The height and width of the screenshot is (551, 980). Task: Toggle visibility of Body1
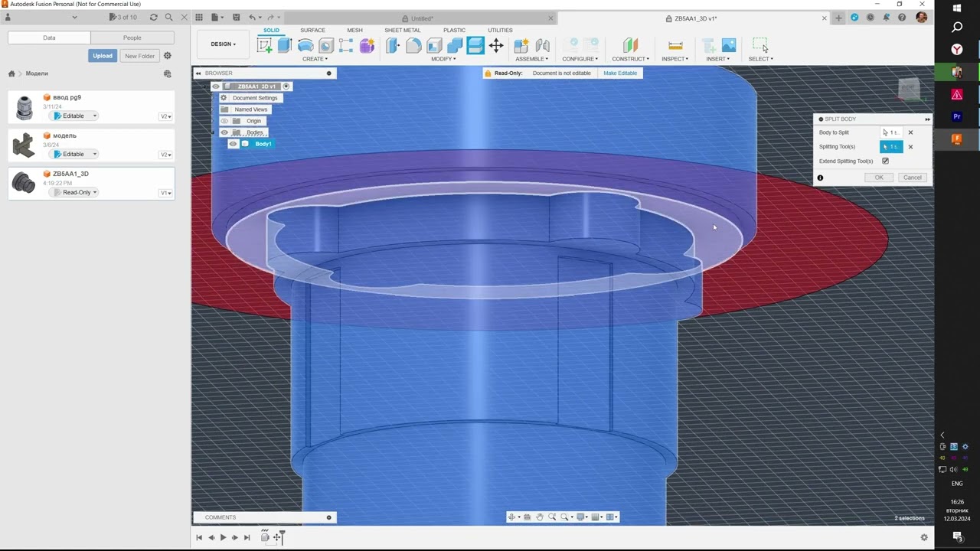pos(234,144)
